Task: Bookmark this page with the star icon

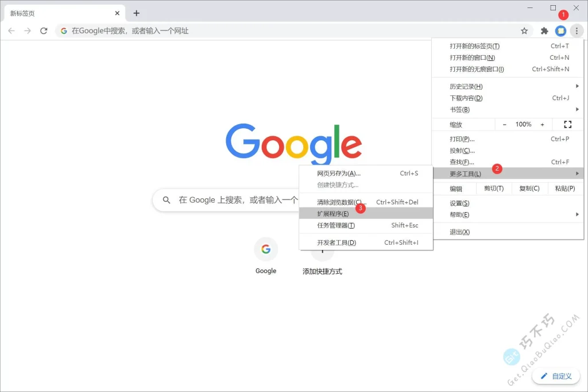Action: pyautogui.click(x=524, y=31)
